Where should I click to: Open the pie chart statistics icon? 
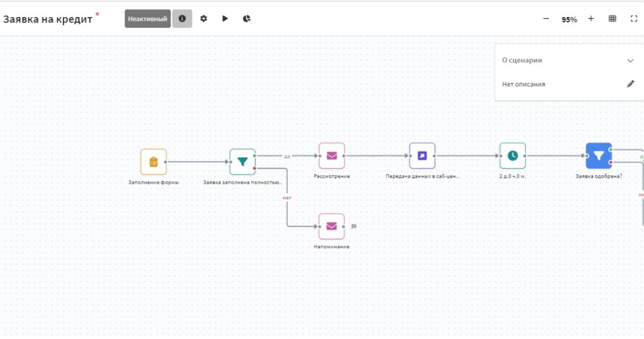[247, 19]
